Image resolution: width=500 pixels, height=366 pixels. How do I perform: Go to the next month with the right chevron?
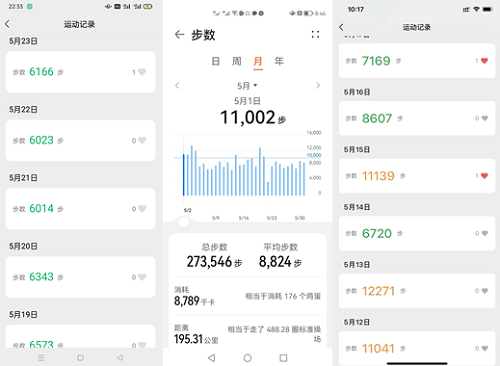click(x=318, y=86)
